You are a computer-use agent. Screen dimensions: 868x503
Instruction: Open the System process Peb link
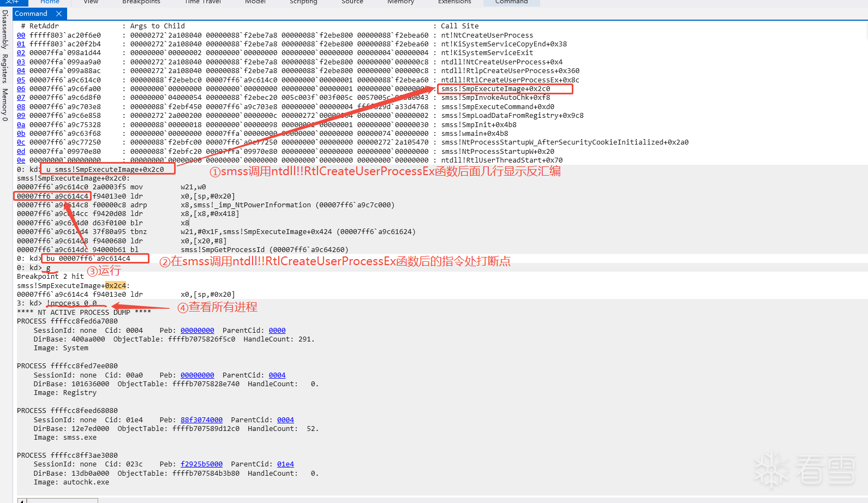tap(197, 331)
